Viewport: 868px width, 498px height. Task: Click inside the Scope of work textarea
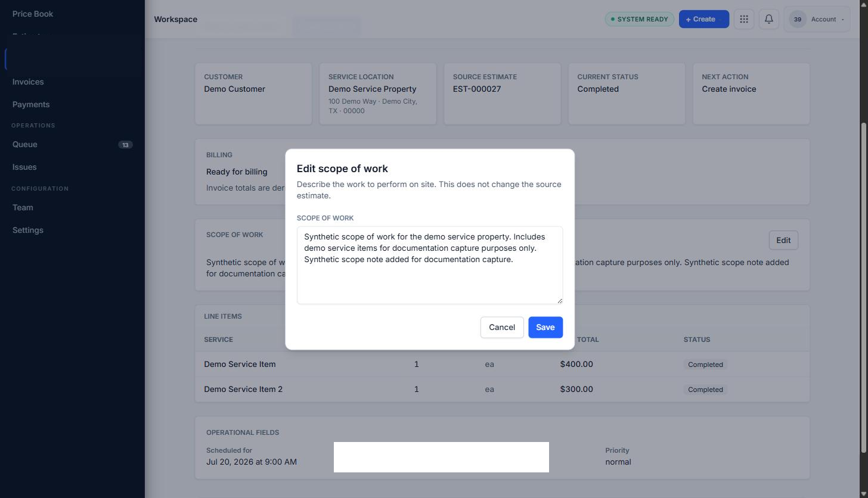[x=430, y=265]
